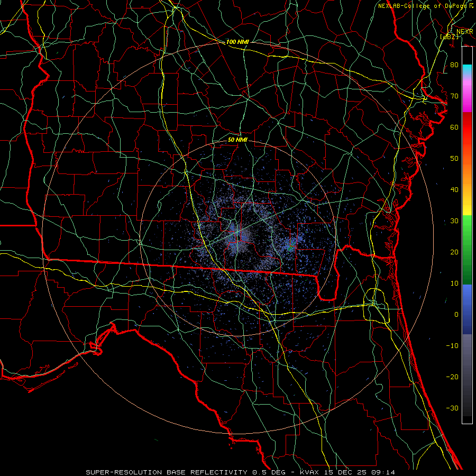Pick the orange band of the color bar
The image size is (476, 476).
pyautogui.click(x=467, y=176)
